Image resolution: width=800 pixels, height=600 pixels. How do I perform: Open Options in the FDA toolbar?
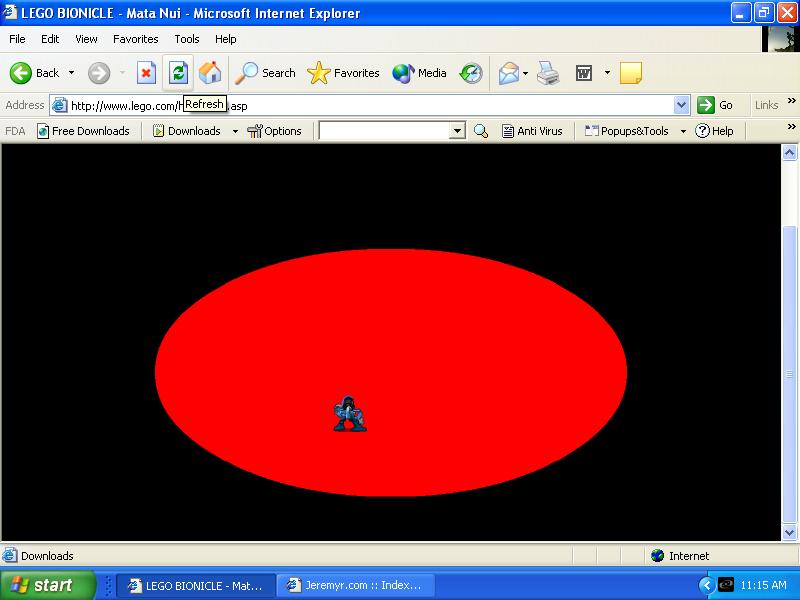[274, 131]
